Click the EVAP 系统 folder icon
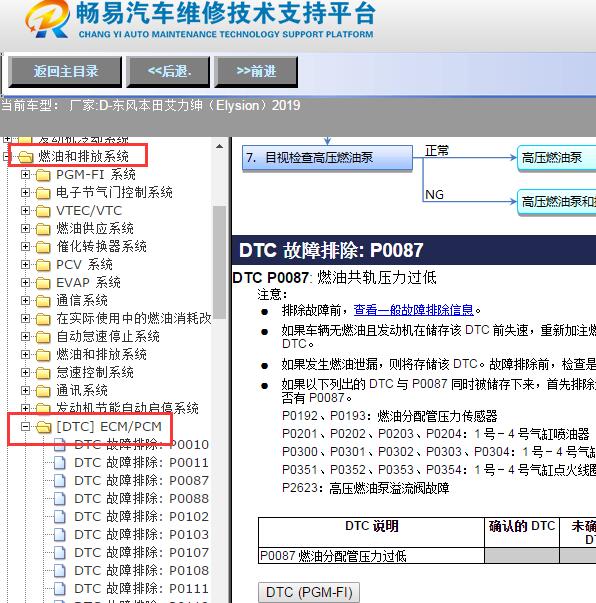 tap(43, 283)
